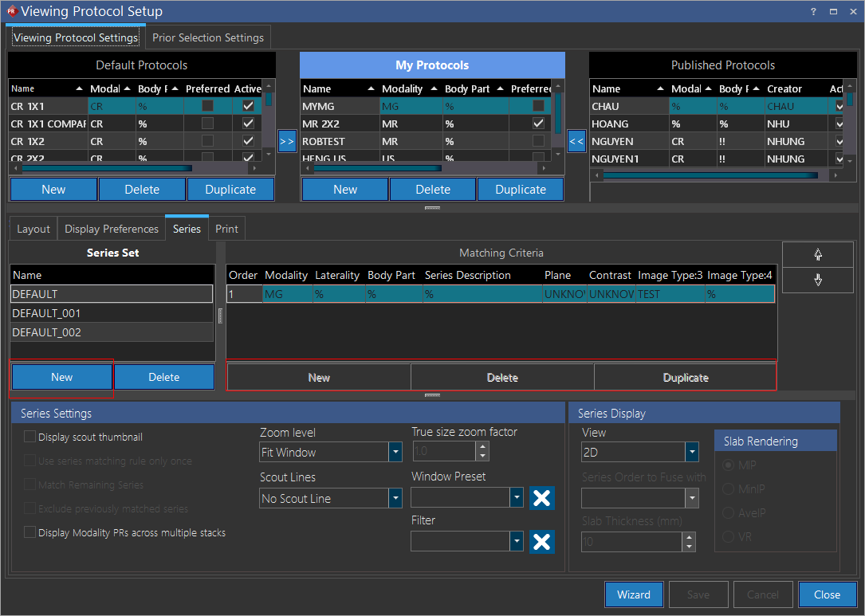865x616 pixels.
Task: Move matching criteria row up
Action: [x=818, y=255]
